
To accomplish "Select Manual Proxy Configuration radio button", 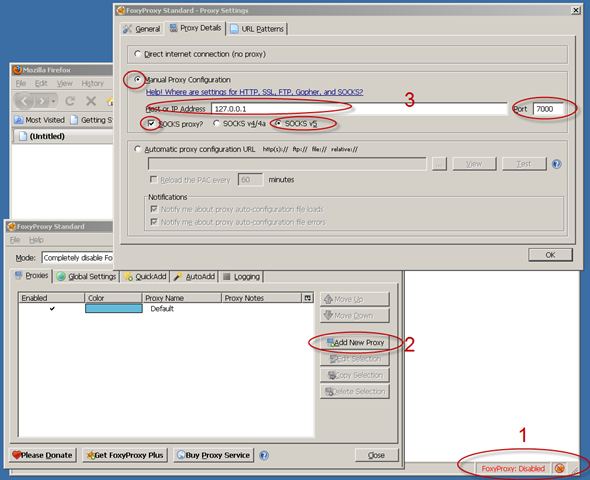I will pyautogui.click(x=138, y=79).
